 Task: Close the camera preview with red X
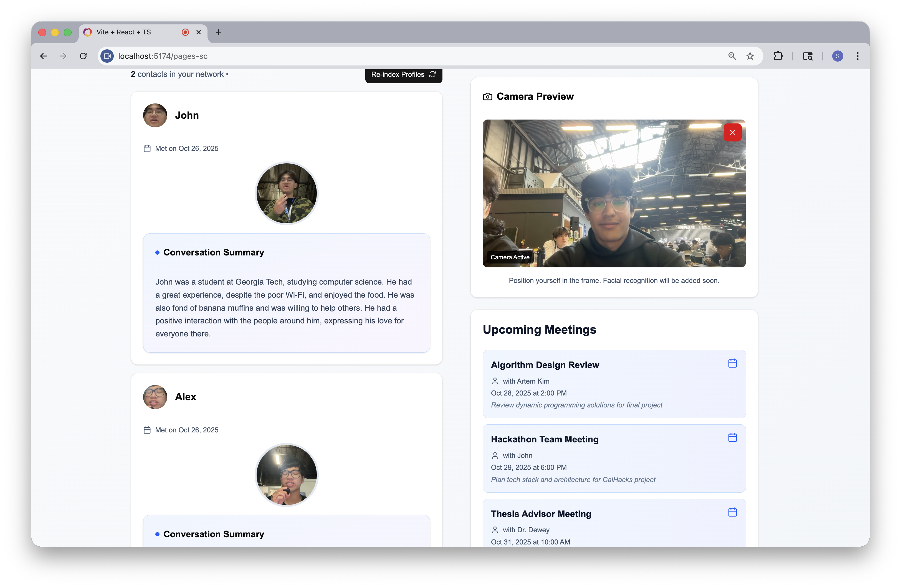coord(732,133)
